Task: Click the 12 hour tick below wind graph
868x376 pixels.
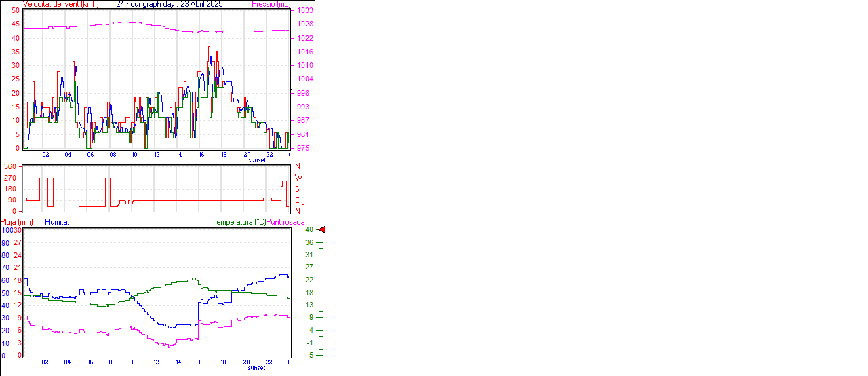Action: (157, 155)
